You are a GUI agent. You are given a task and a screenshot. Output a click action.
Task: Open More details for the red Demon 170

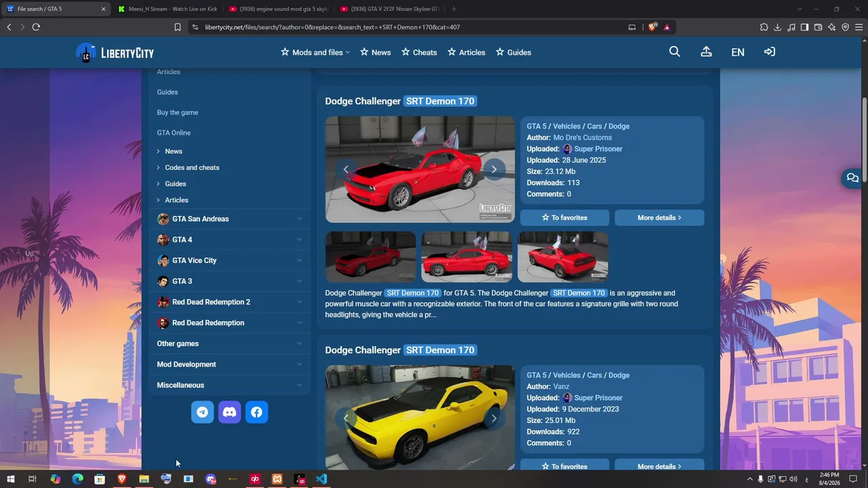(659, 218)
